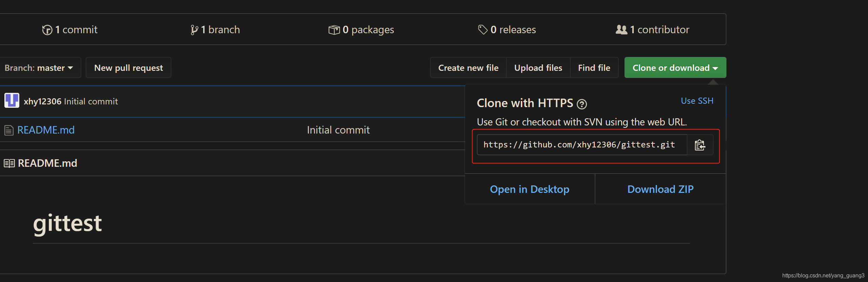Image resolution: width=868 pixels, height=282 pixels.
Task: Select the HTTPS clone URL field
Action: click(x=582, y=145)
